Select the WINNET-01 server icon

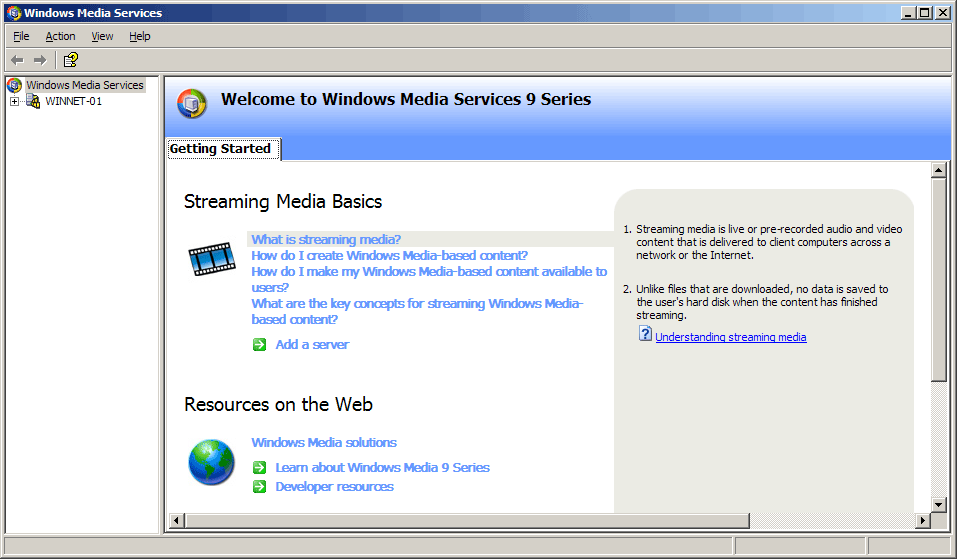pyautogui.click(x=33, y=101)
